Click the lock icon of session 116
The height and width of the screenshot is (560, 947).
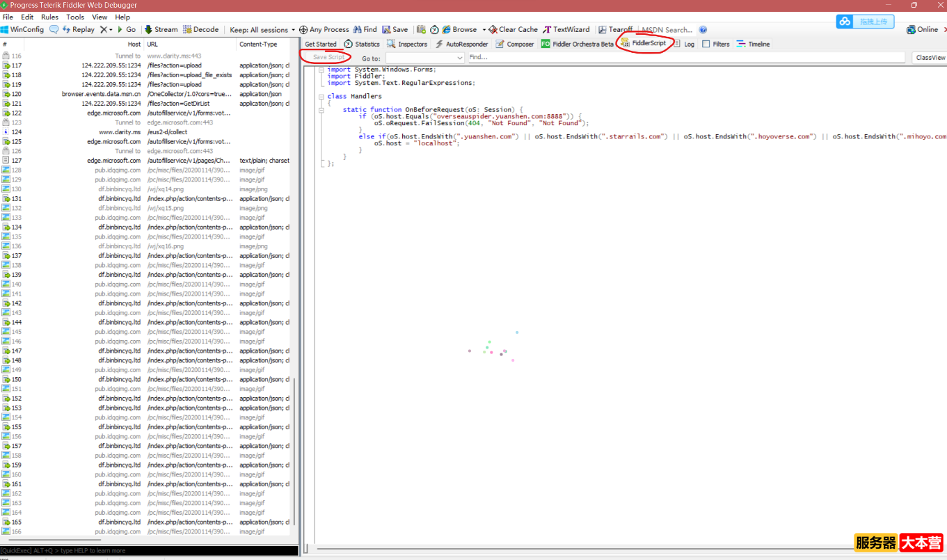pos(6,56)
